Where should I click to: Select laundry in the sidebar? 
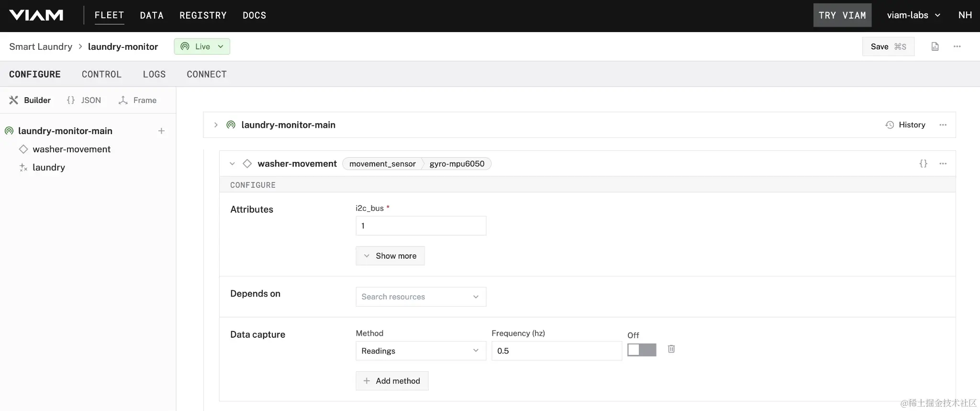coord(49,167)
